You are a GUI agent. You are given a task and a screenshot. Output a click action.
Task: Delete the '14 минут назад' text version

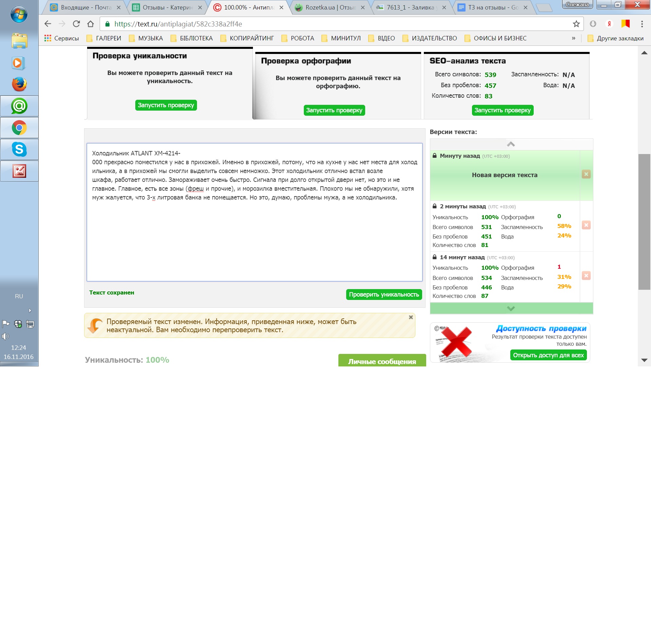pos(586,276)
